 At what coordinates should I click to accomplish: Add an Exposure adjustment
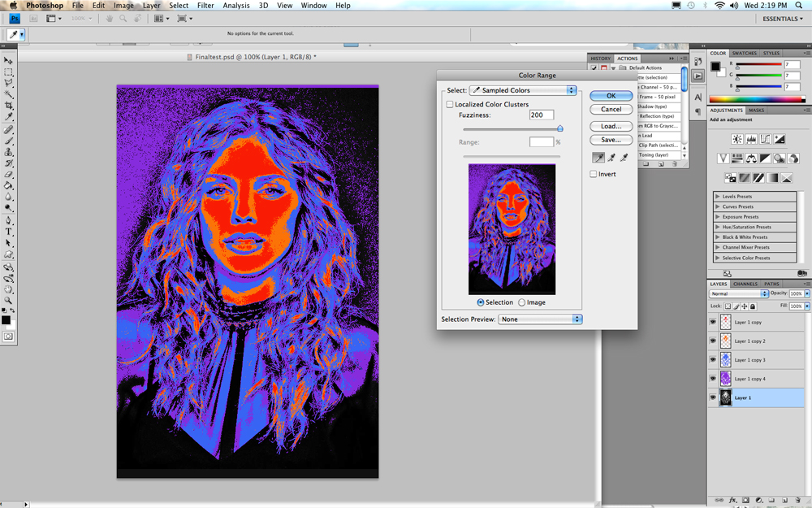(779, 139)
